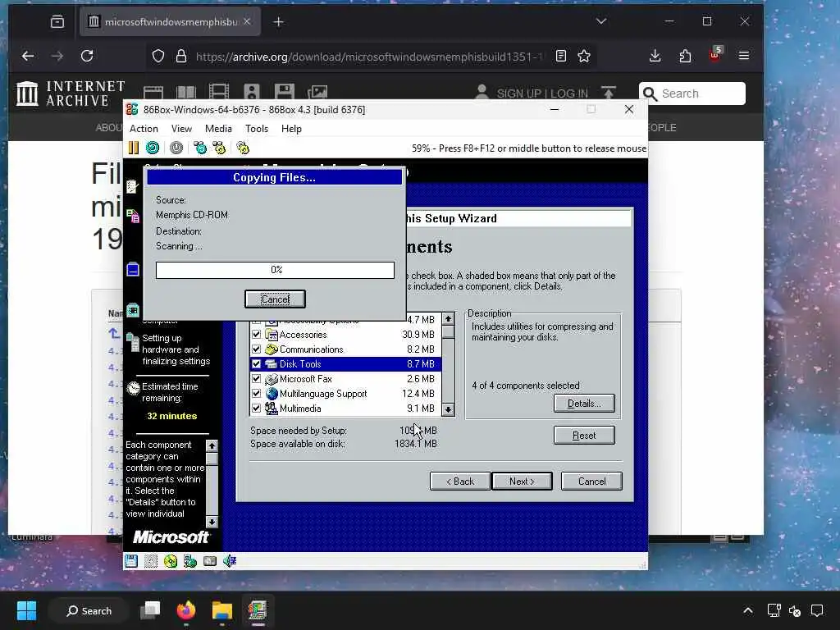Uncheck the Multilanguage Support checkbox
Screen dimensions: 840x630
[x=256, y=393]
